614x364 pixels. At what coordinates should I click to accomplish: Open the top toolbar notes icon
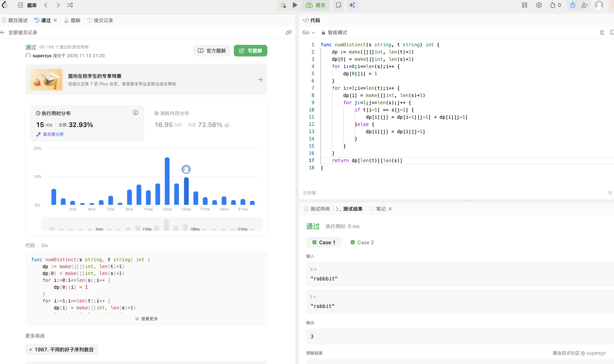(x=338, y=5)
